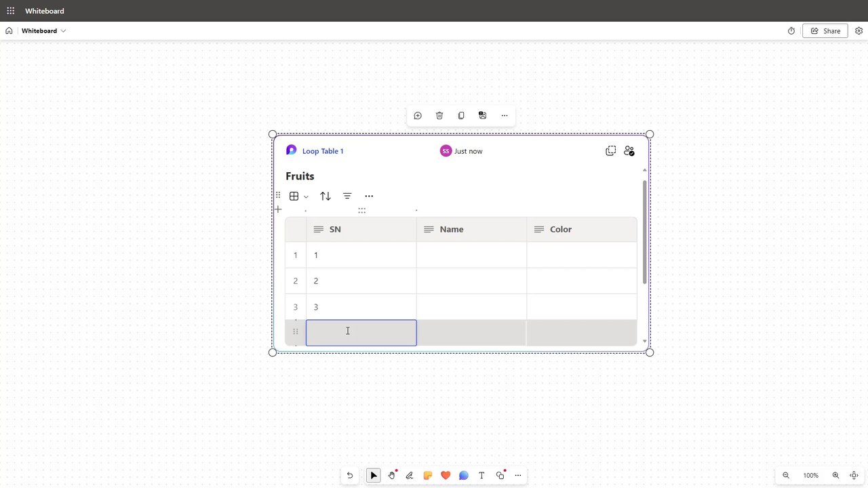Open the shapes tool
The height and width of the screenshot is (488, 868).
[x=500, y=476]
